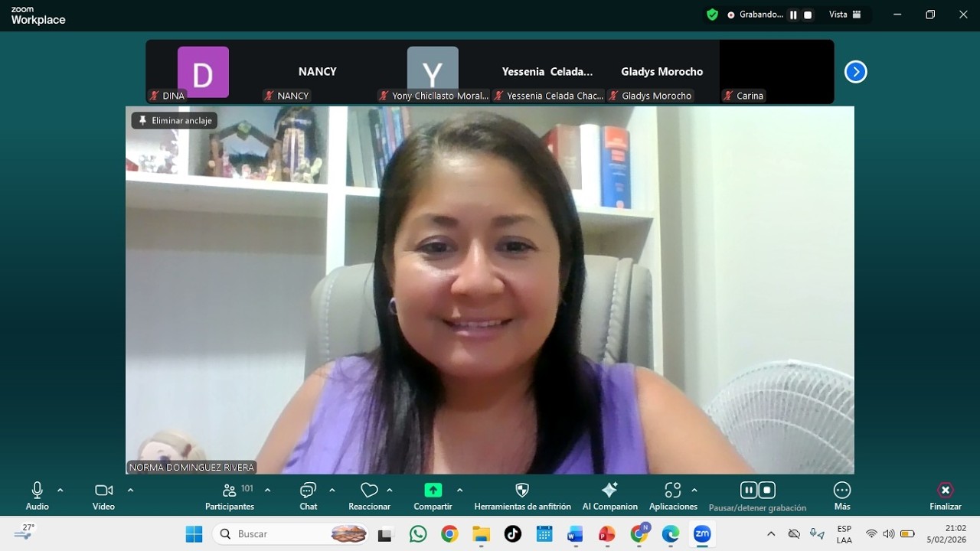Open the Wi-Fi network tray icon
980x551 pixels.
point(871,534)
